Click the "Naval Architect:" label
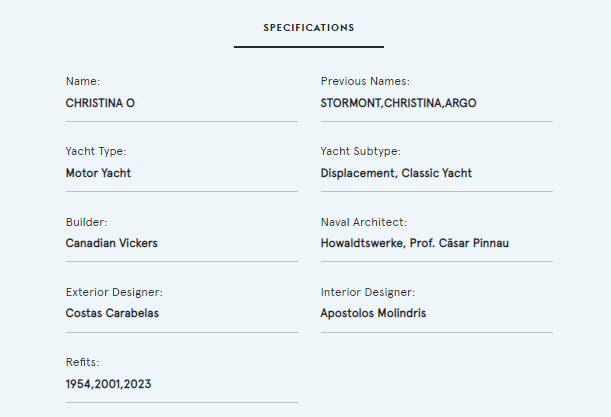 click(363, 222)
